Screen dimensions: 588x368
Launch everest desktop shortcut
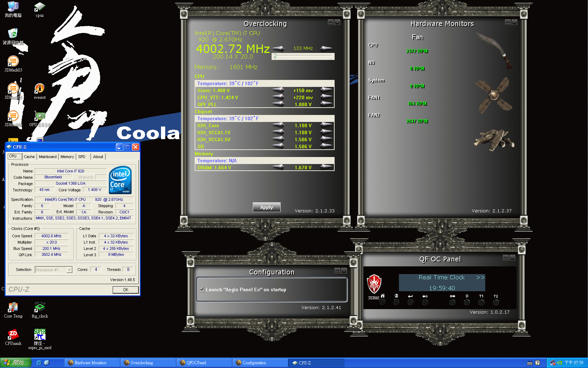(x=40, y=91)
